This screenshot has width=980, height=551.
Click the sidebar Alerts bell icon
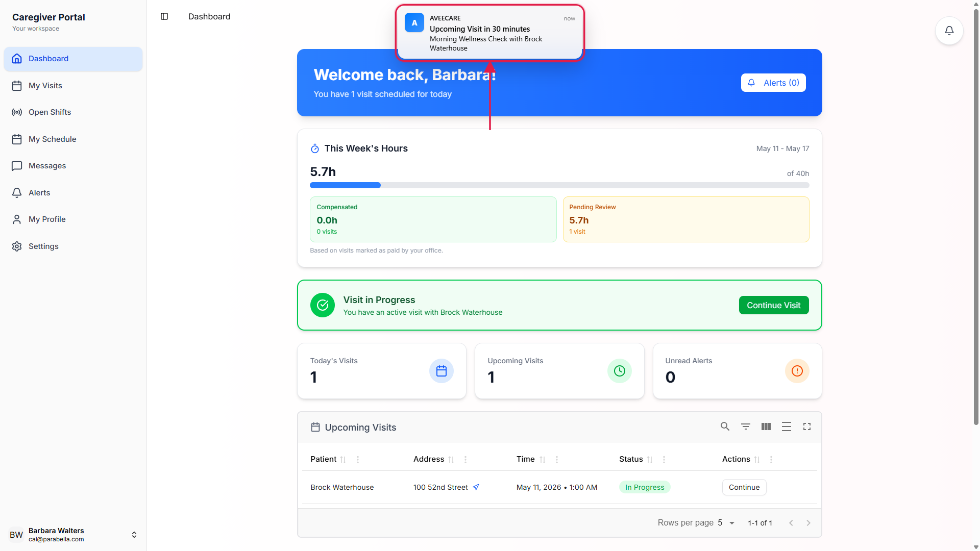pos(17,193)
